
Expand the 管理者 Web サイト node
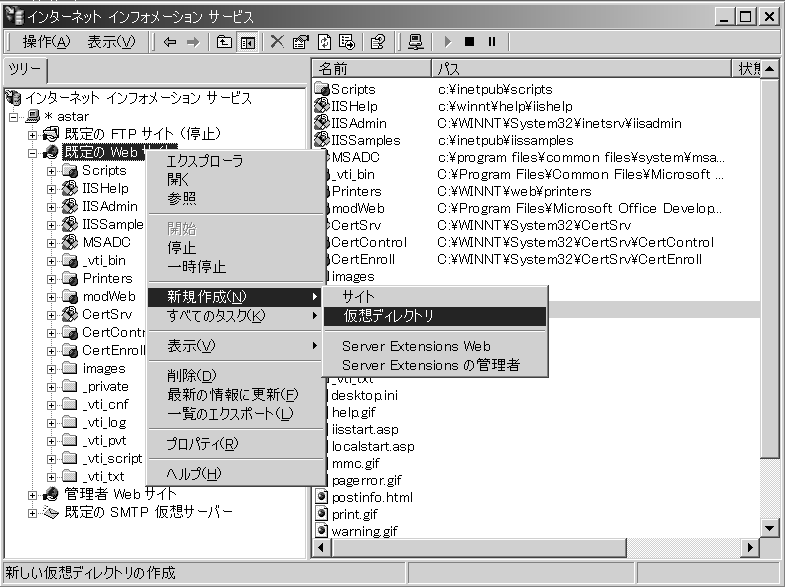(33, 495)
